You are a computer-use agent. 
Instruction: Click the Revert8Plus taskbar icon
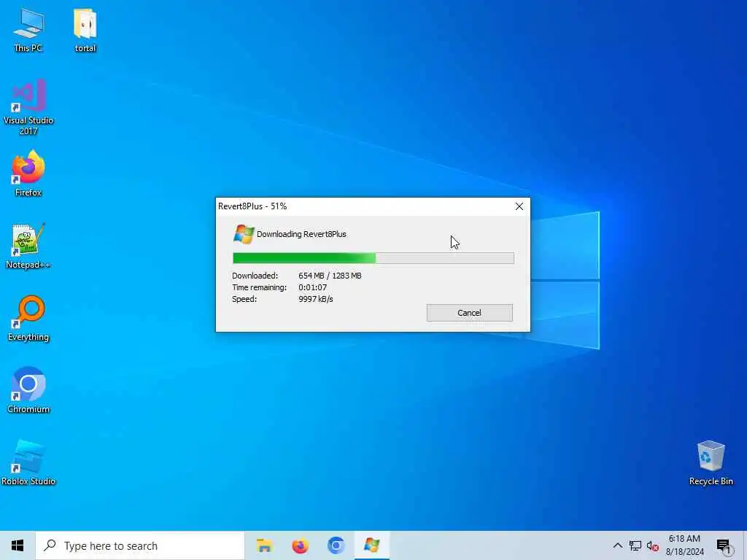tap(371, 545)
